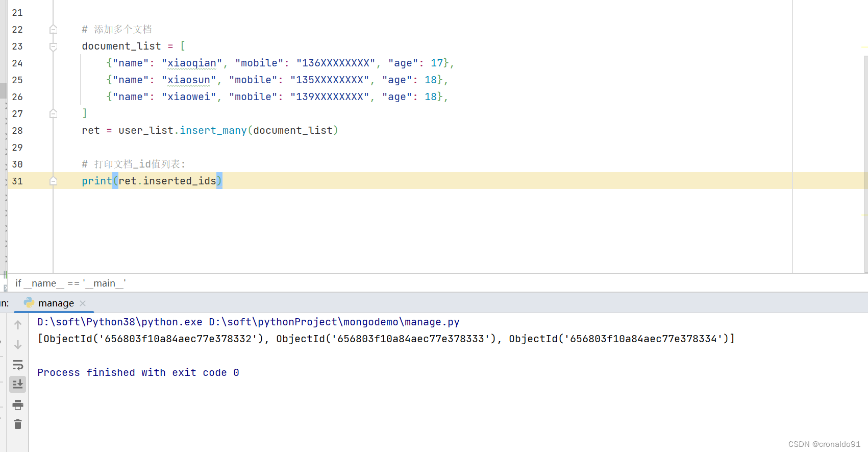Screen dimensions: 868x452
Task: Click the "135XXXXXXXX" mobile string
Action: point(330,80)
